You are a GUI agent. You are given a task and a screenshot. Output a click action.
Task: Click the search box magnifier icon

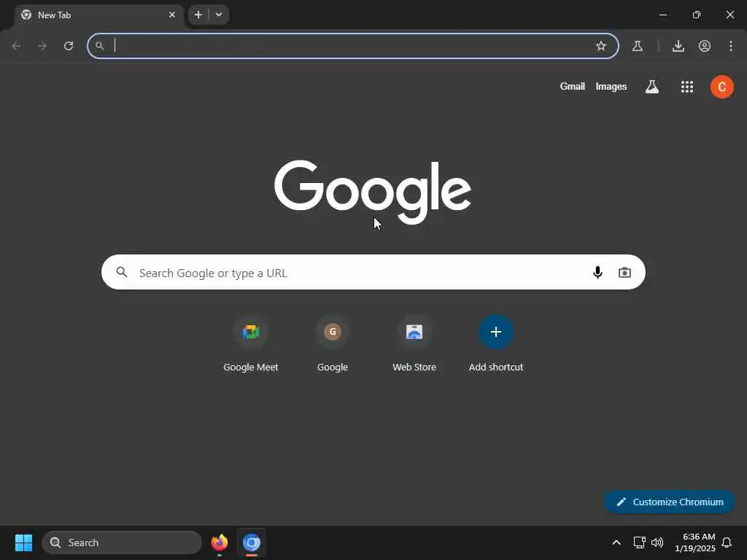tap(122, 272)
